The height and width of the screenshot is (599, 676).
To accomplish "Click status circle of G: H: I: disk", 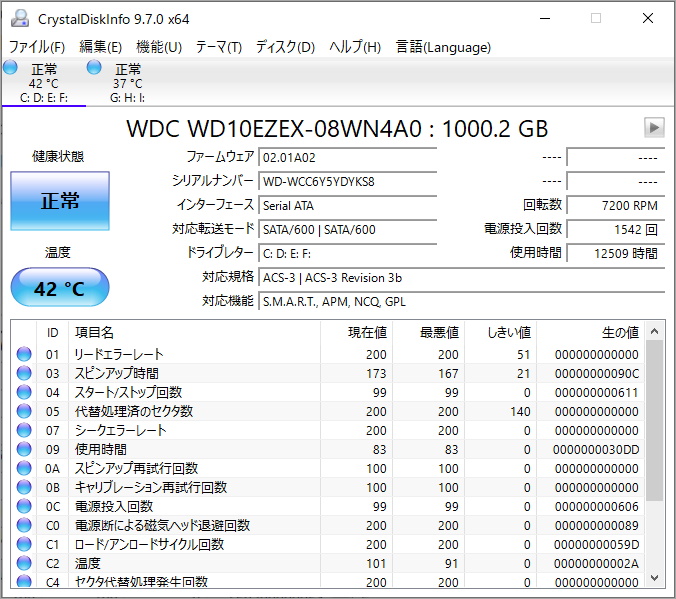I will 94,68.
